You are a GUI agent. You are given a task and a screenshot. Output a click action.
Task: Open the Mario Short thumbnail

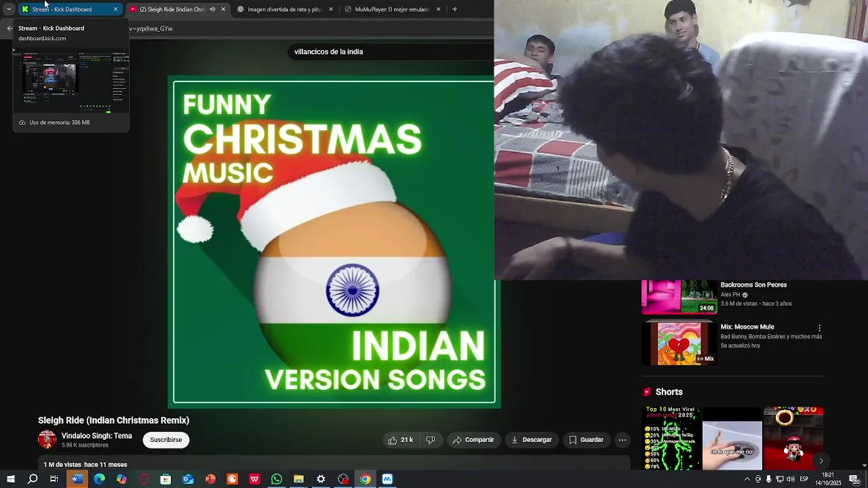(793, 438)
